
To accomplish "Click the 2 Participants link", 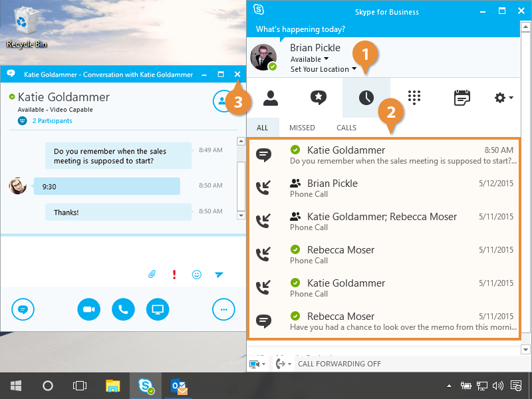I will coord(52,121).
